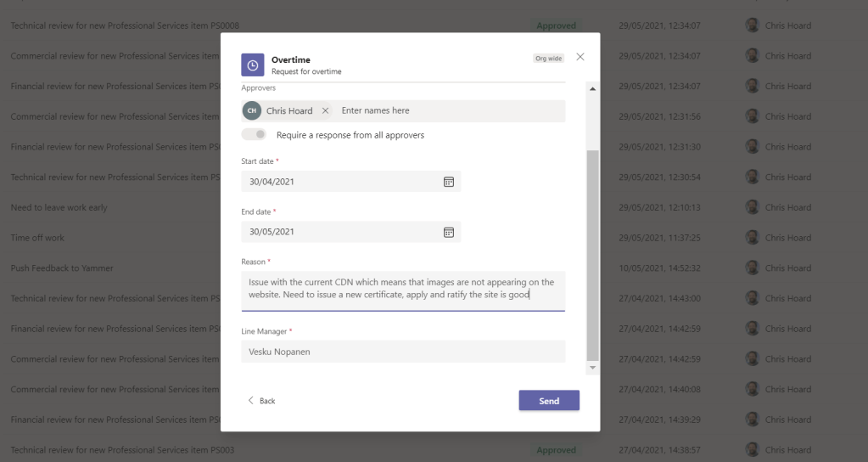Screen dimensions: 868x462
Task: Open the End date calendar picker
Action: pyautogui.click(x=449, y=232)
